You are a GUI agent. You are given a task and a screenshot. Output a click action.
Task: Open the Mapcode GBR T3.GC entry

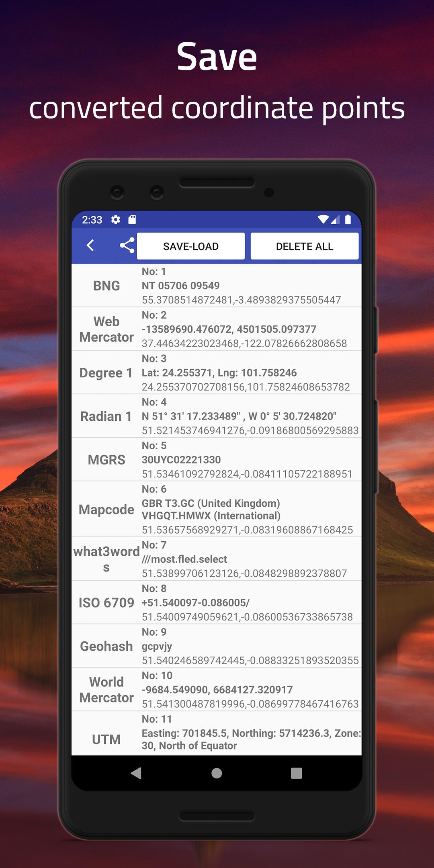pos(217,509)
